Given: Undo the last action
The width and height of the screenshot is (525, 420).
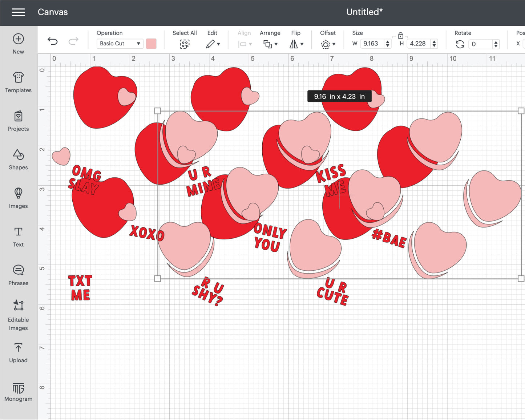Looking at the screenshot, I should point(53,41).
